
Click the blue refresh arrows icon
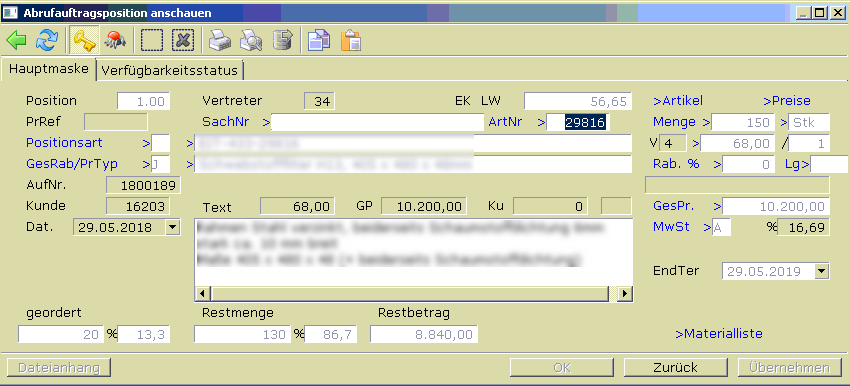pyautogui.click(x=47, y=41)
